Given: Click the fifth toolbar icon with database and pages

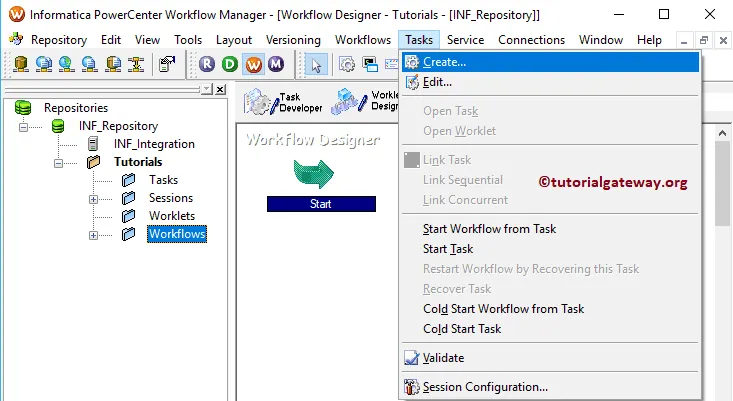Looking at the screenshot, I should click(113, 64).
